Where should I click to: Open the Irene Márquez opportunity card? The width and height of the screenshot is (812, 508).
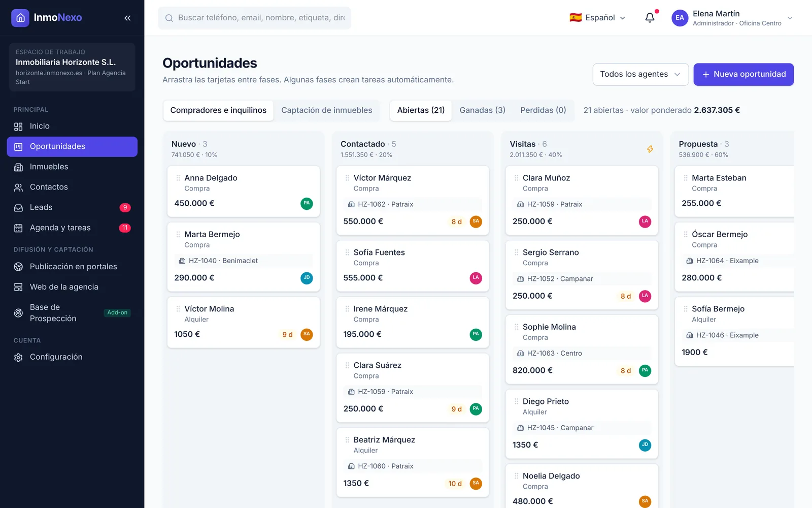(x=413, y=322)
